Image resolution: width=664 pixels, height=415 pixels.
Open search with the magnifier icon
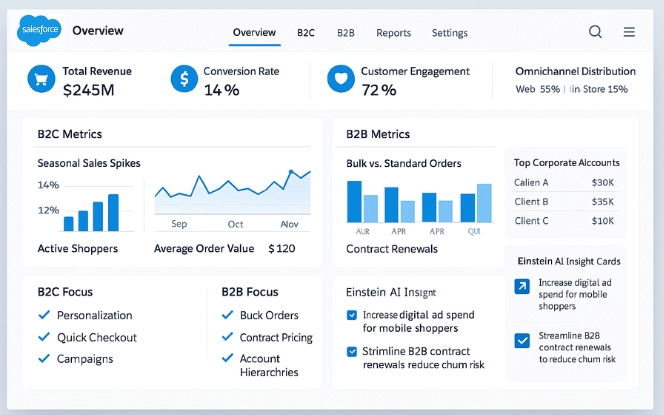[x=595, y=32]
